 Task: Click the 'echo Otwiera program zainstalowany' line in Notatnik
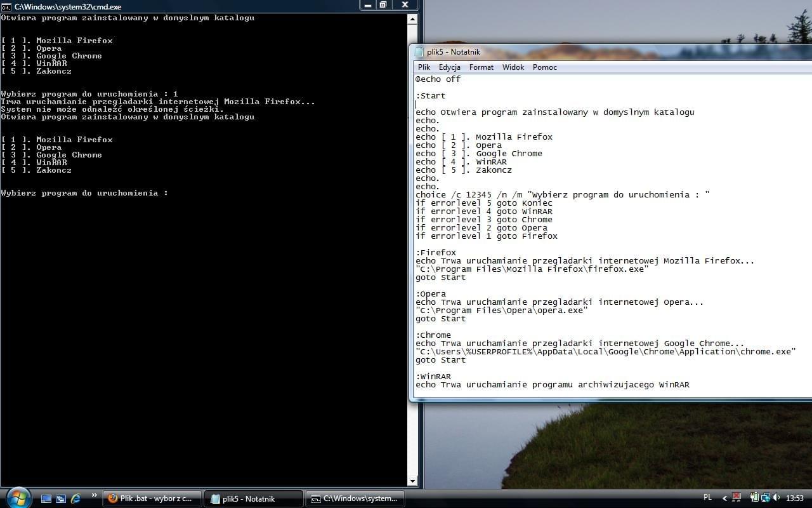pyautogui.click(x=555, y=112)
